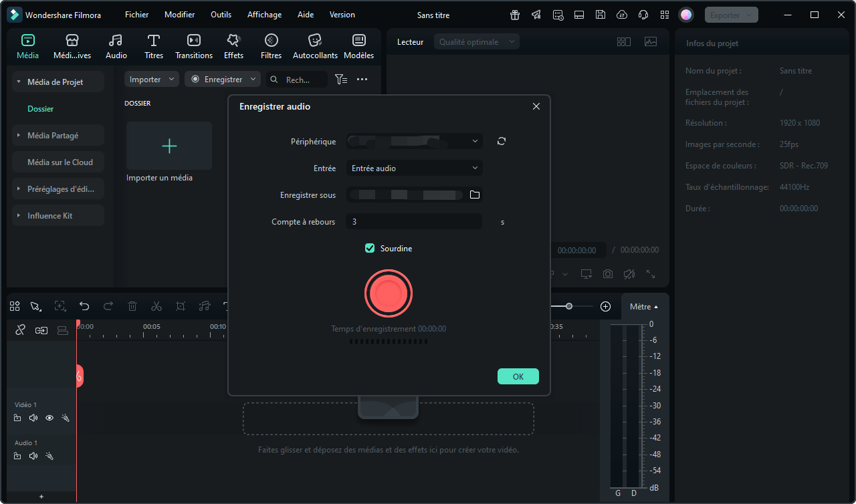Viewport: 856px width, 504px height.
Task: Open the Média tab
Action: (27, 47)
